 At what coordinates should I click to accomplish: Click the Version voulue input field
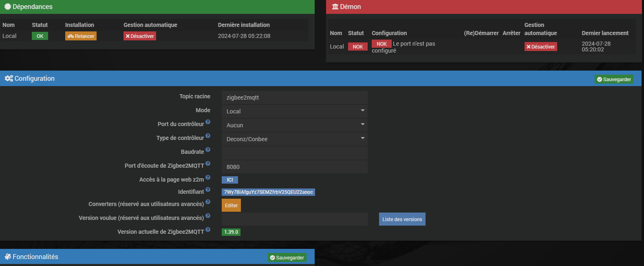click(x=295, y=219)
